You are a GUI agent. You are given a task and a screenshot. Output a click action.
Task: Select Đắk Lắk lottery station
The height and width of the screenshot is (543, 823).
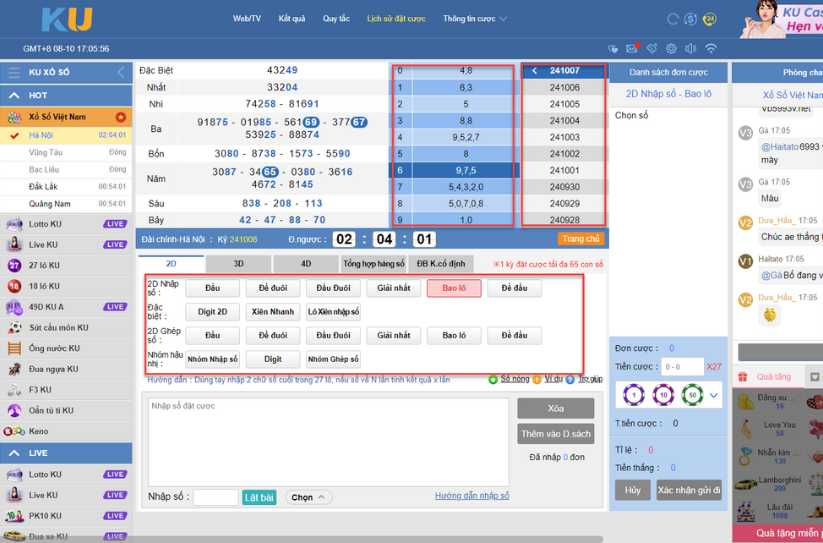tap(66, 187)
